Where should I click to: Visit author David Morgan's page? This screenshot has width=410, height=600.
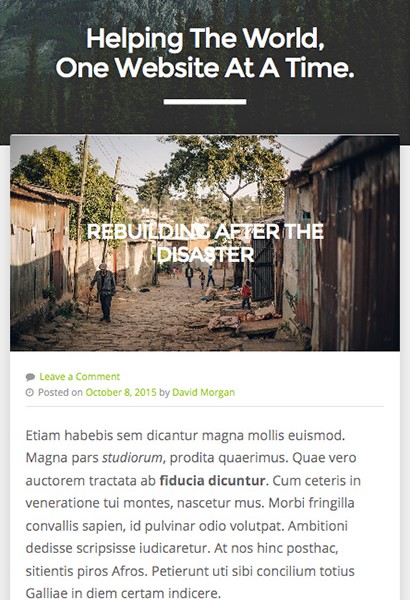[x=203, y=392]
